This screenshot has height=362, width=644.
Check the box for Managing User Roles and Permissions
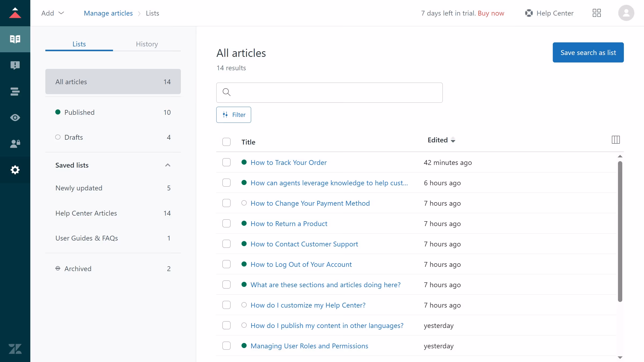[226, 346]
